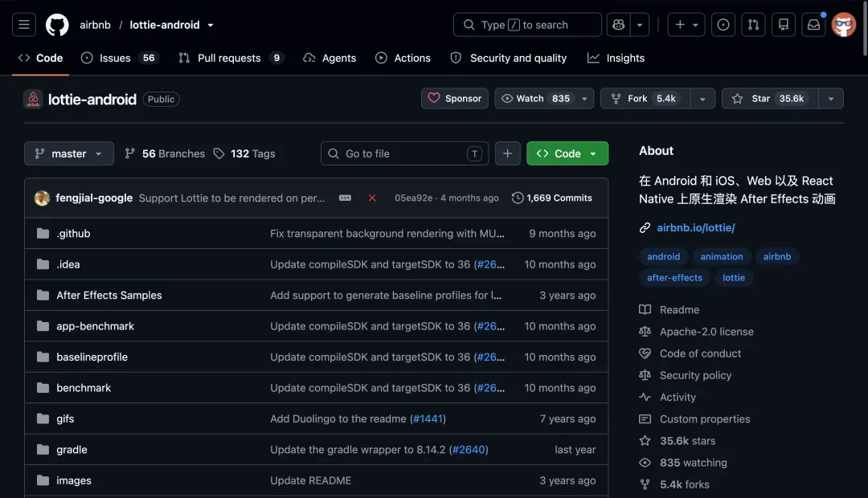868x498 pixels.
Task: Open the gifs folder
Action: tap(65, 418)
